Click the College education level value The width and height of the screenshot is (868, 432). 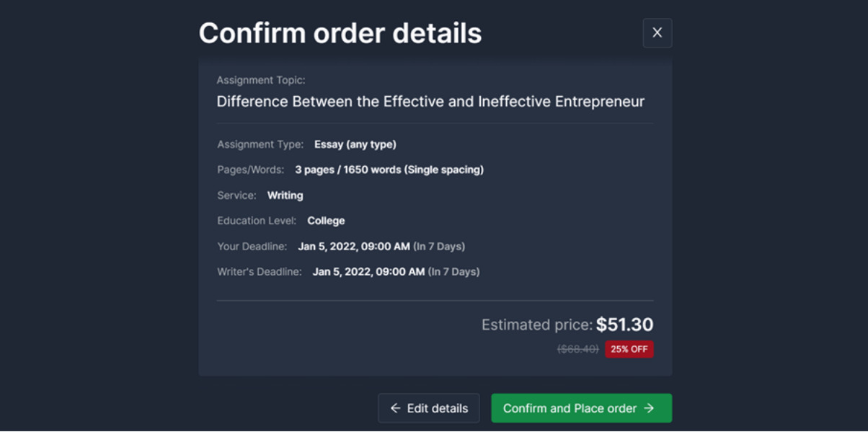(x=326, y=221)
